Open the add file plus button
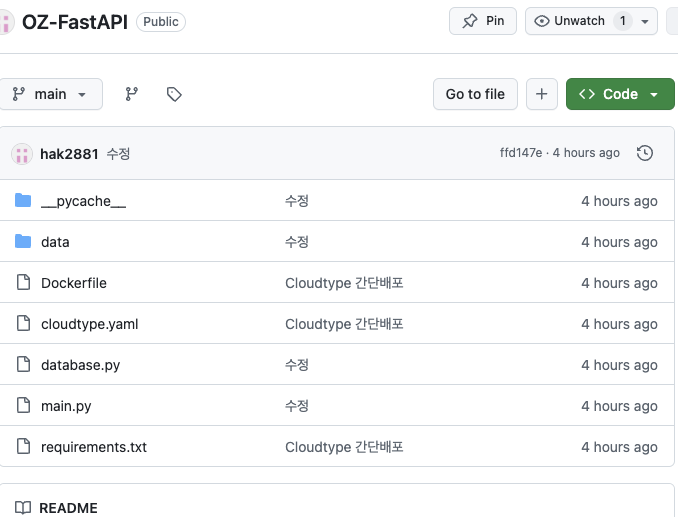The width and height of the screenshot is (678, 517). tap(542, 94)
